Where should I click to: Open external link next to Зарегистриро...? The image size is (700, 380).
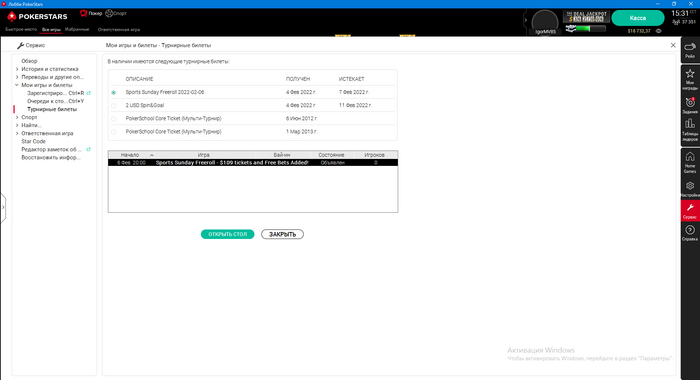[x=88, y=93]
